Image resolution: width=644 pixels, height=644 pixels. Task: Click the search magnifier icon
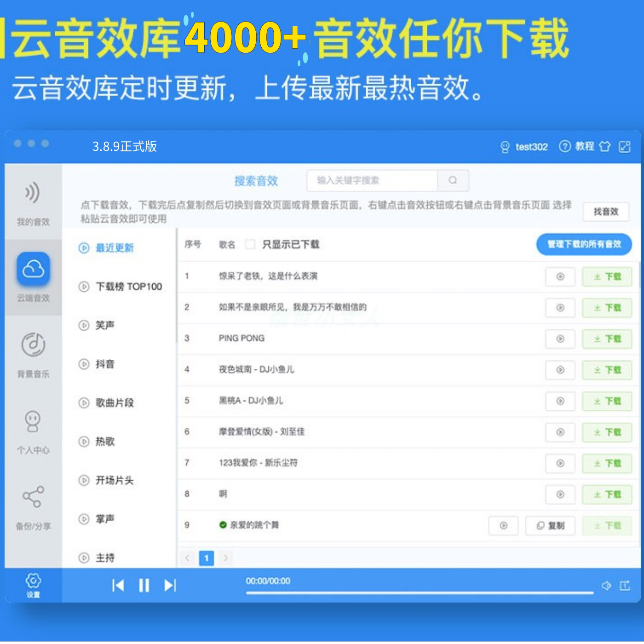(x=453, y=180)
